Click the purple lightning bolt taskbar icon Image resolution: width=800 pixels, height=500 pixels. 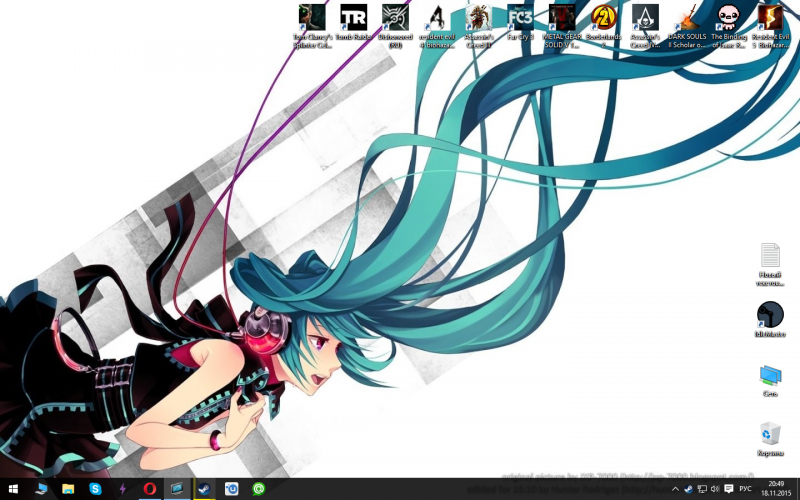pos(122,489)
